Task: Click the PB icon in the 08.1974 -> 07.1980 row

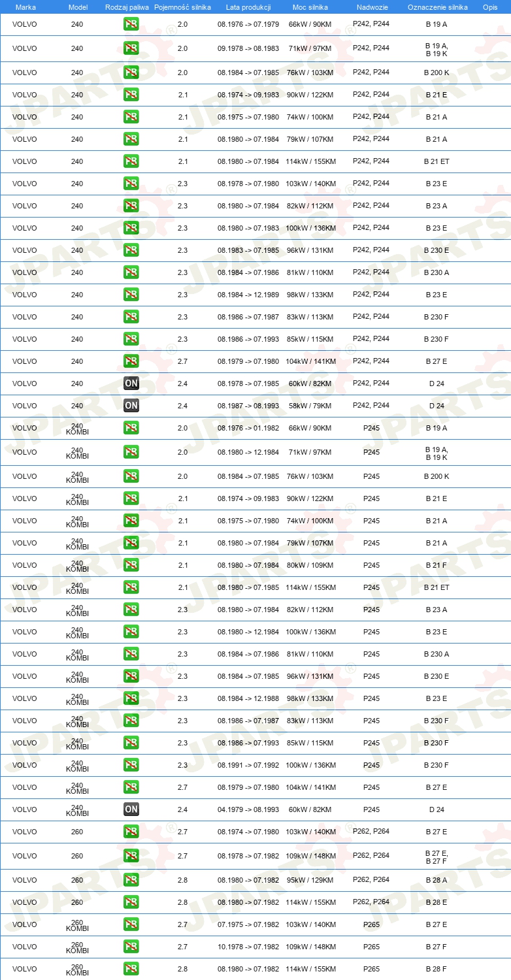Action: 131,832
